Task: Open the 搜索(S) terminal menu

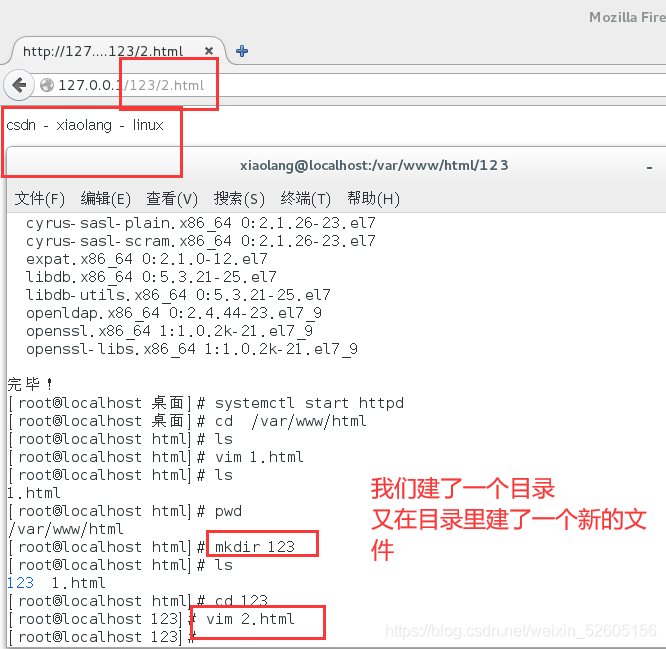Action: point(239,198)
